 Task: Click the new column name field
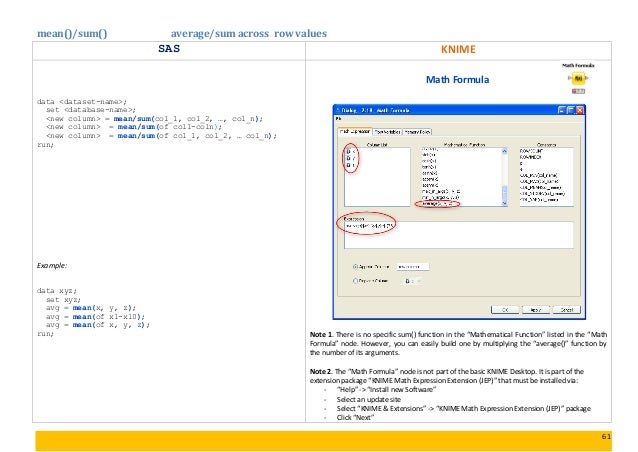[413, 267]
